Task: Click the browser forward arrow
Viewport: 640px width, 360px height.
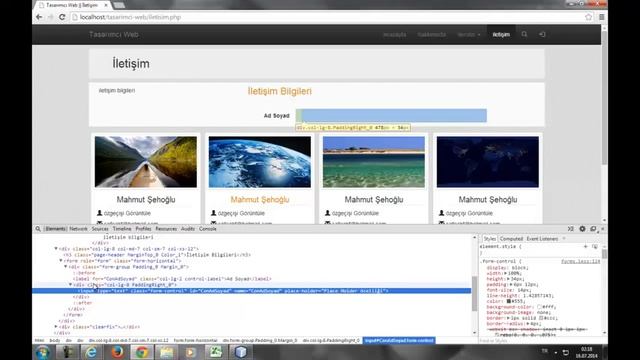Action: pyautogui.click(x=51, y=17)
